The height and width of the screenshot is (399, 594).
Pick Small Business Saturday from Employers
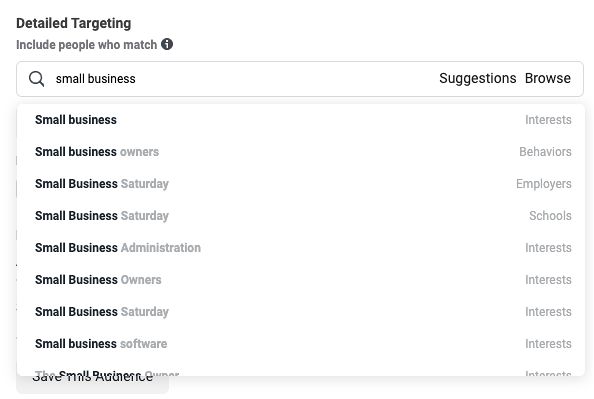click(301, 184)
